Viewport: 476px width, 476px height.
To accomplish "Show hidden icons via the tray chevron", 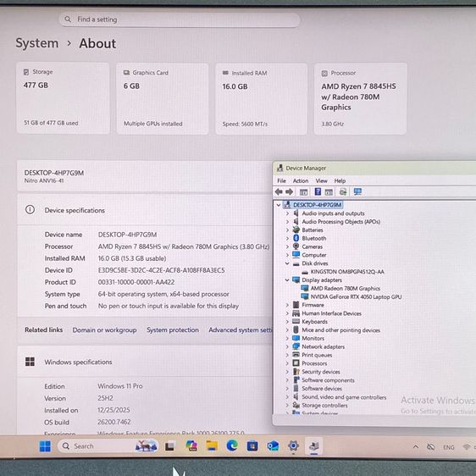I will 416,447.
